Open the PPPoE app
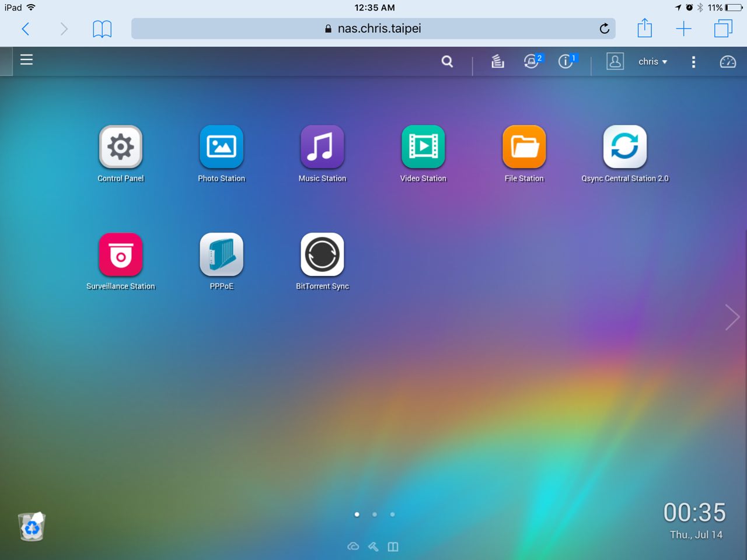Viewport: 747px width, 560px height. [221, 255]
